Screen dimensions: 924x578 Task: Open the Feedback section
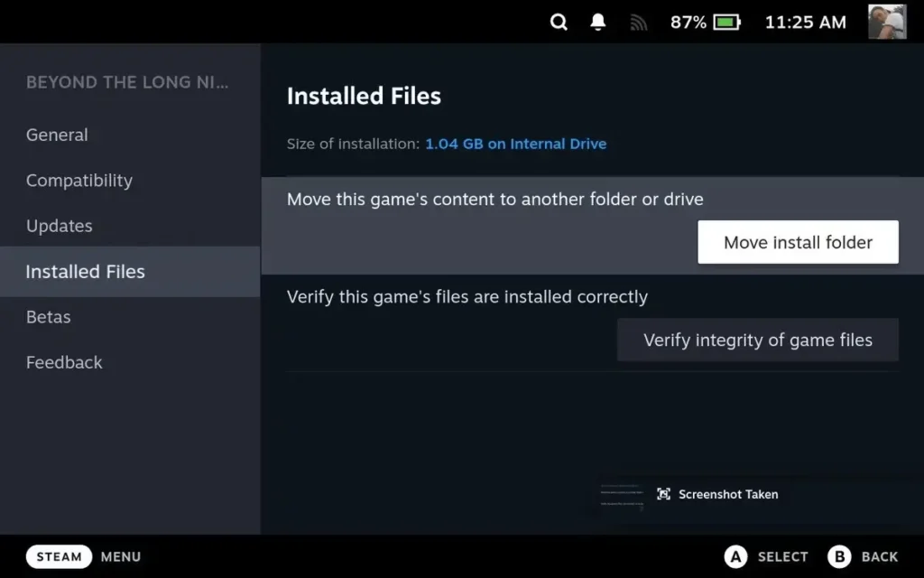[x=64, y=362]
